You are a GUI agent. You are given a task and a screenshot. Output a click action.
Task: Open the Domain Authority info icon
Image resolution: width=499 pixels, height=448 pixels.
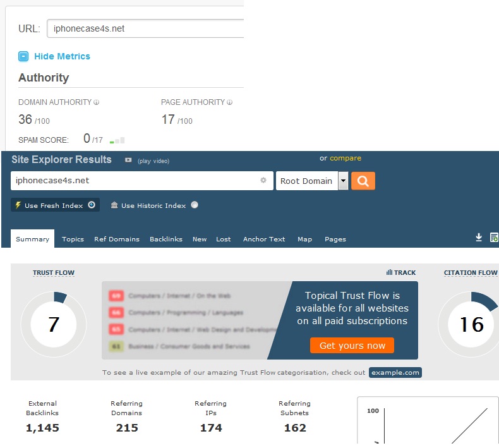coord(97,102)
